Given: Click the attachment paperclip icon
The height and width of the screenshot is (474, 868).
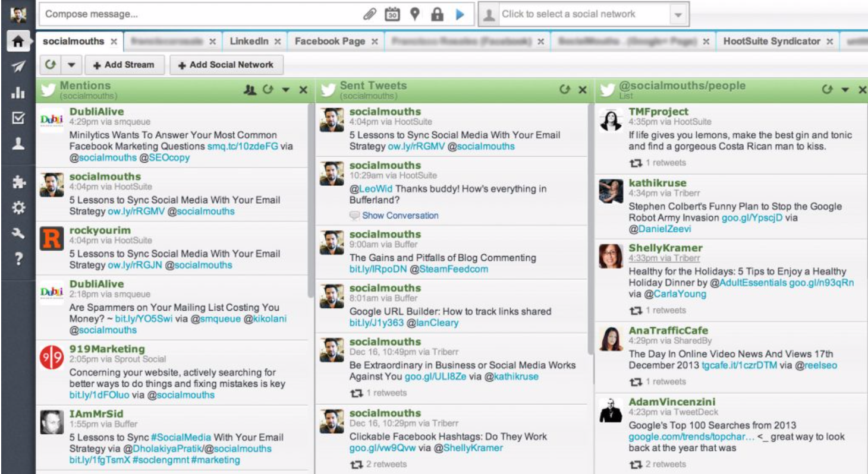Looking at the screenshot, I should tap(370, 14).
